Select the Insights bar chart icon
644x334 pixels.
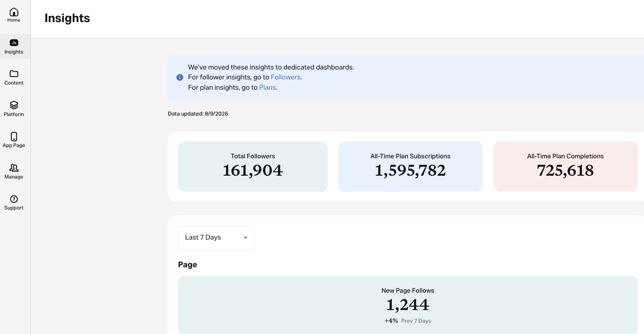[x=14, y=43]
